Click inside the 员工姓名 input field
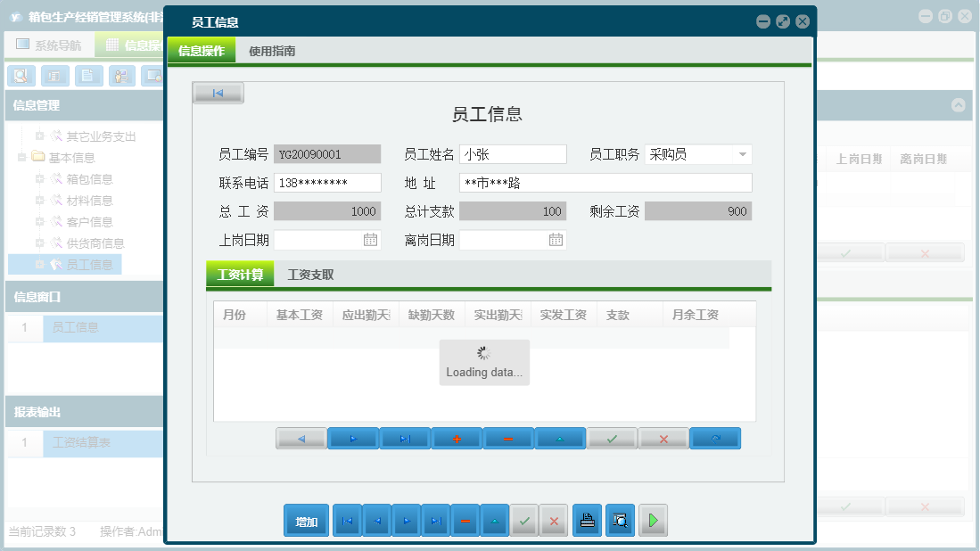This screenshot has height=551, width=980. coord(513,153)
